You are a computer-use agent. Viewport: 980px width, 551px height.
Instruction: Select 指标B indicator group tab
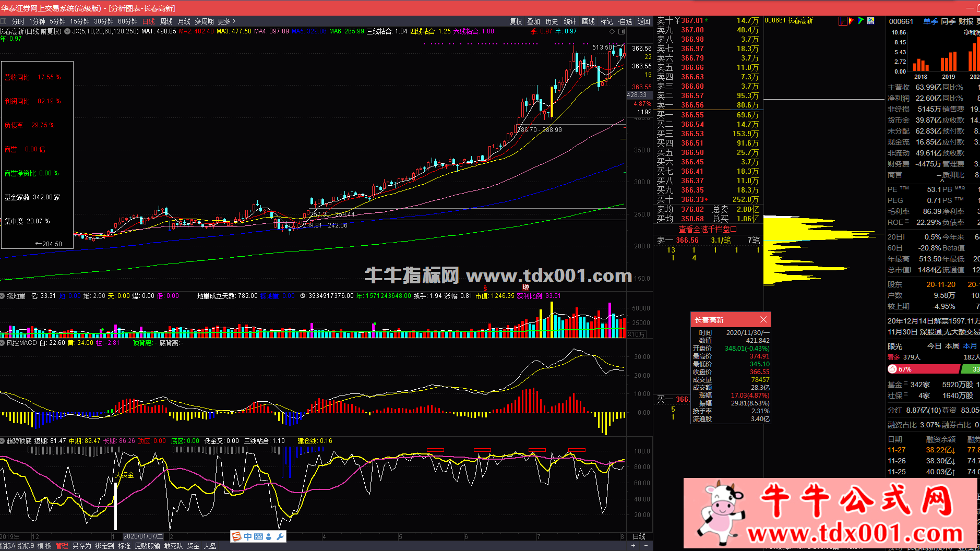pyautogui.click(x=26, y=546)
